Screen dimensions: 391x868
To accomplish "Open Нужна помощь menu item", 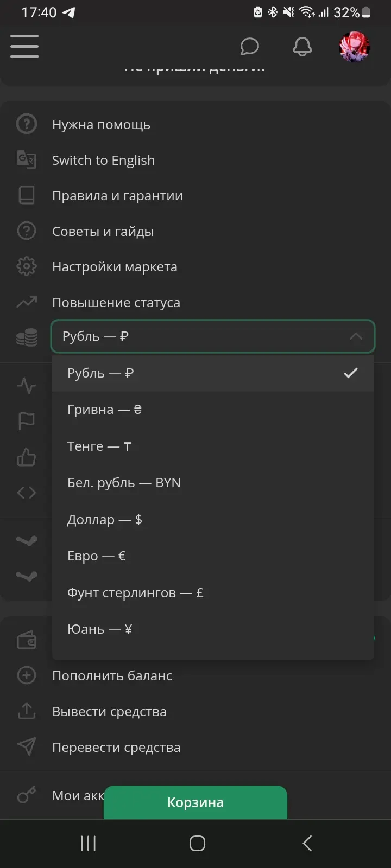I will click(101, 125).
